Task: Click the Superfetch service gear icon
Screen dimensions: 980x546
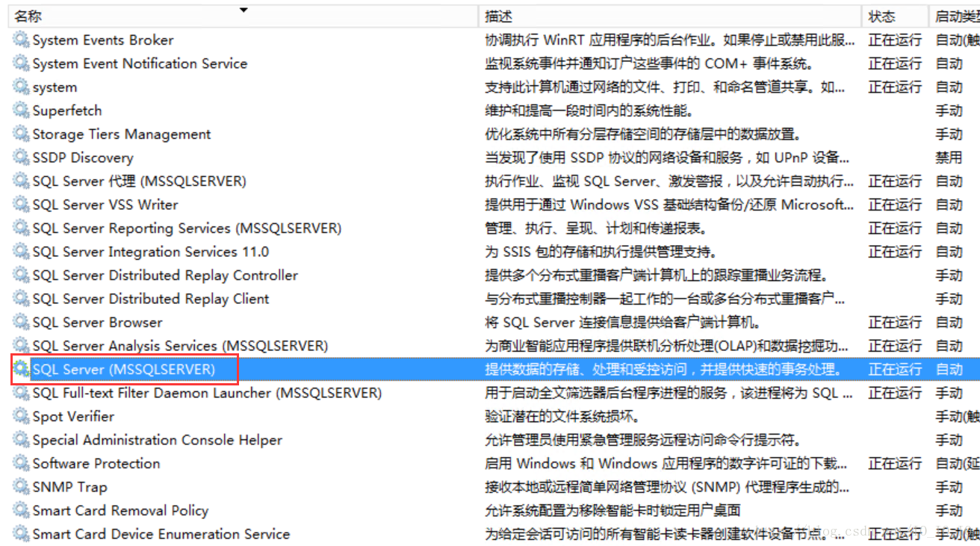Action: 21,111
